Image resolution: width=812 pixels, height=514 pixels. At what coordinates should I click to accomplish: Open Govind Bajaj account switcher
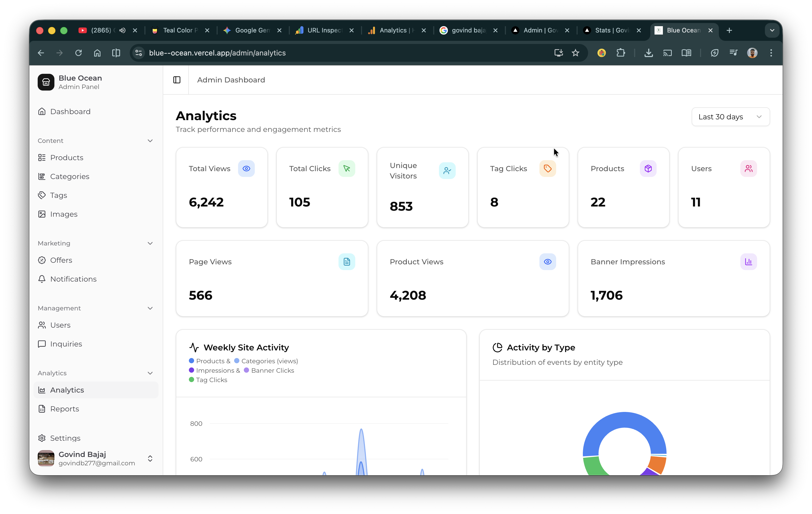pos(150,458)
